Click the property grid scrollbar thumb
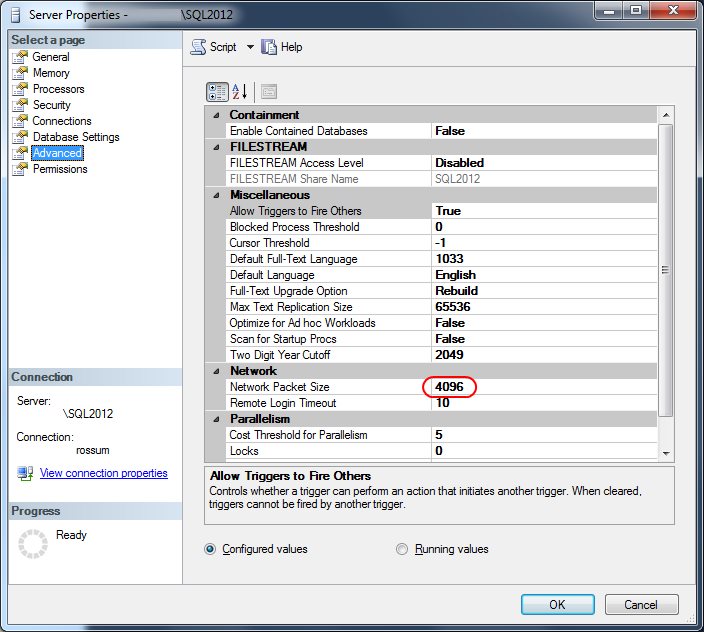This screenshot has height=632, width=704. [x=666, y=270]
